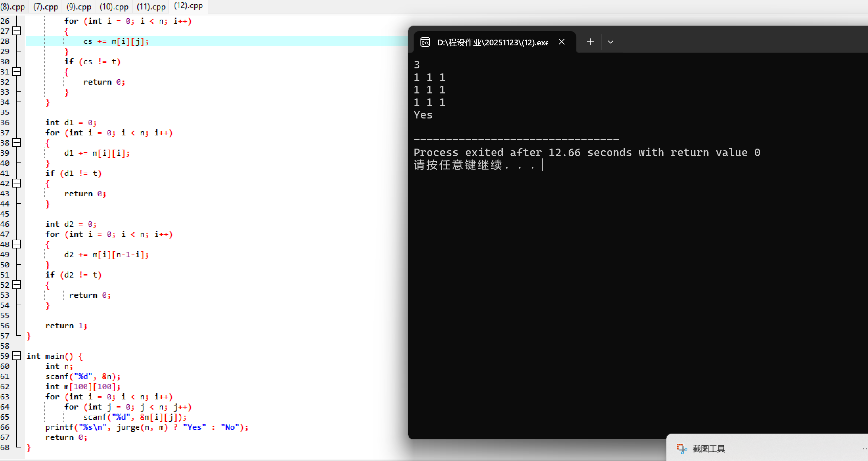Collapse the fold marker on line 31
868x461 pixels.
[17, 72]
